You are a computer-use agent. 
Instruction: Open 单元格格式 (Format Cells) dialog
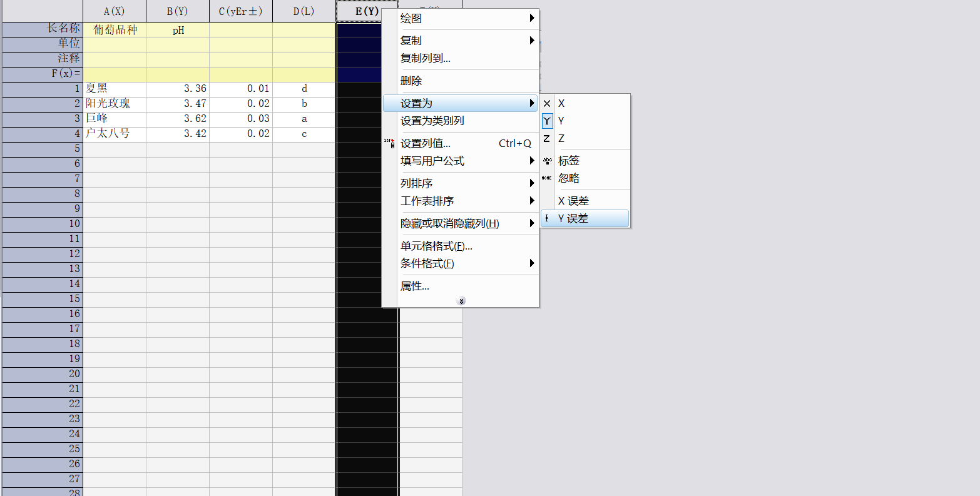click(x=436, y=246)
